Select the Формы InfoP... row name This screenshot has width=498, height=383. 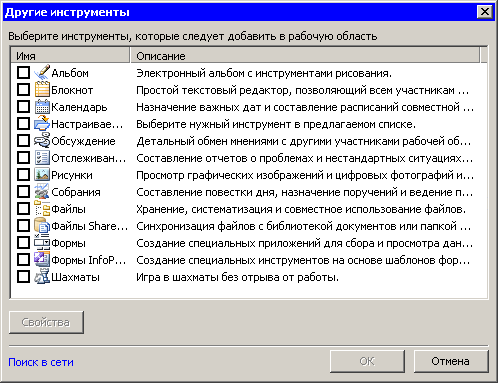[89, 260]
